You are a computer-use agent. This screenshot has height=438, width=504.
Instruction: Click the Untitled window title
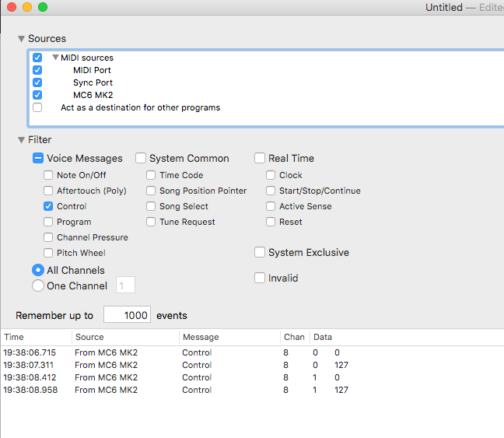[444, 7]
